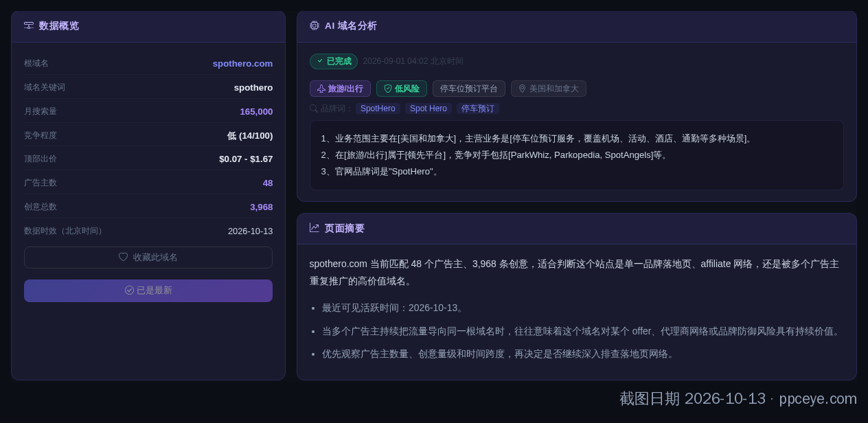The image size is (868, 423).
Task: Click the location pin icon near 美国和加拿大
Action: coord(523,89)
